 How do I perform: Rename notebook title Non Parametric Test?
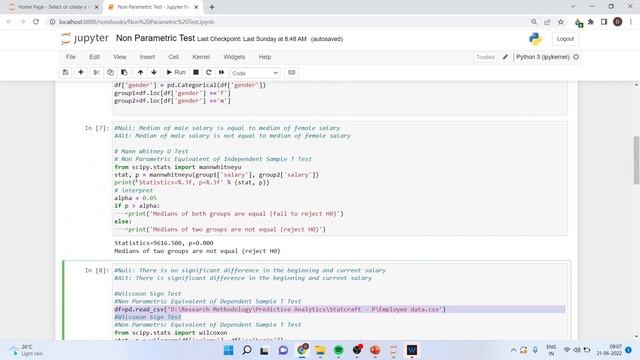(x=156, y=38)
